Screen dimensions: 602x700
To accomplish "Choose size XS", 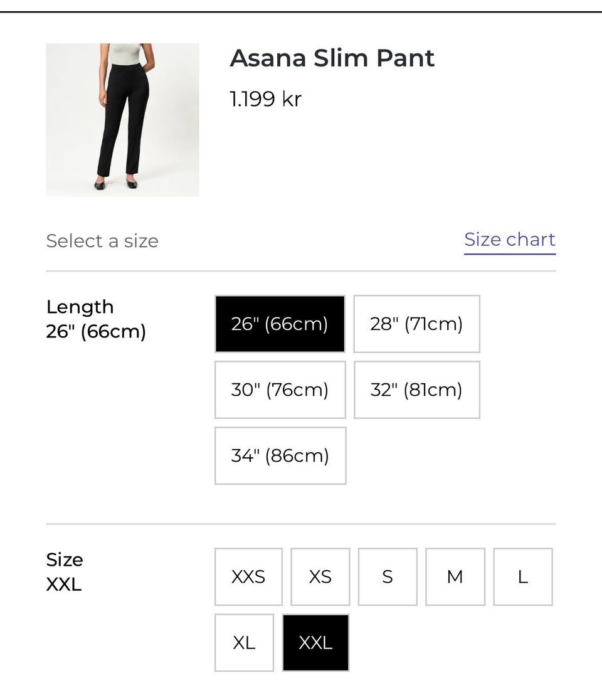I will [x=320, y=576].
